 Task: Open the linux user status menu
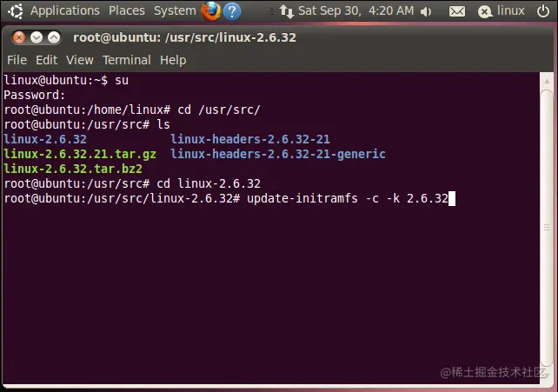coord(501,11)
